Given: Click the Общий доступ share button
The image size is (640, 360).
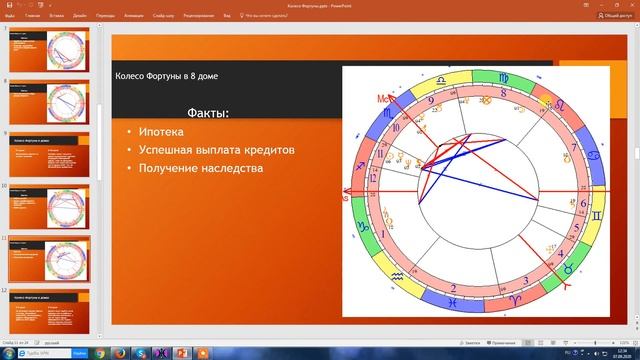Looking at the screenshot, I should click(615, 16).
